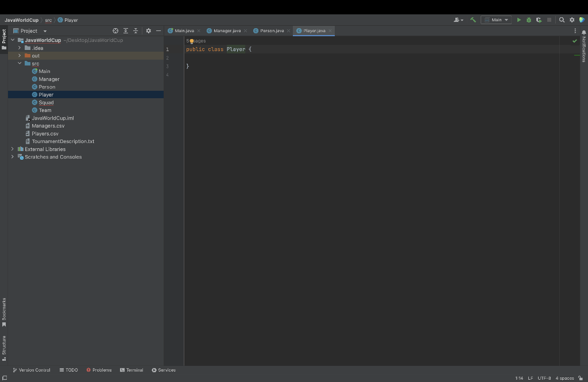Select opened file locate target icon
This screenshot has width=588, height=382.
click(x=115, y=31)
